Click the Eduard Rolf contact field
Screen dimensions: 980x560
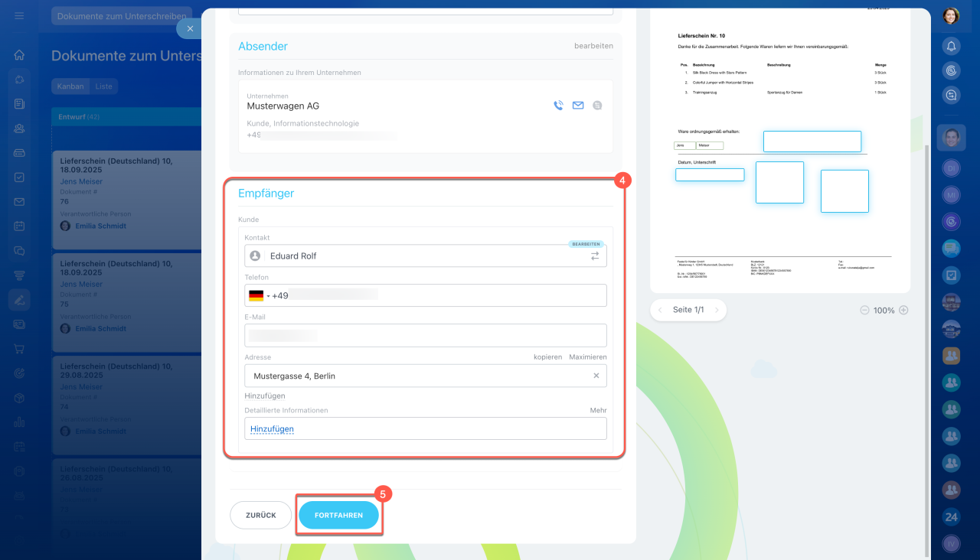(x=426, y=256)
